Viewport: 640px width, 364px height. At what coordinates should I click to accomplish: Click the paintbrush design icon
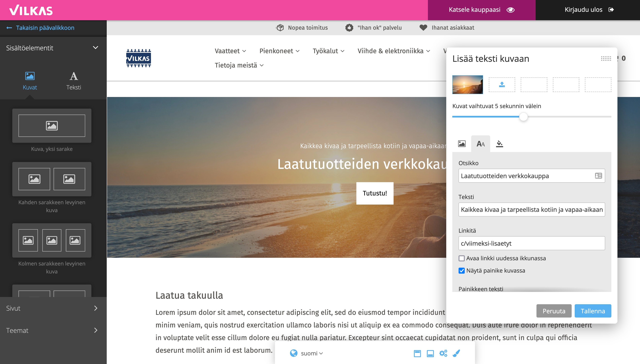click(x=456, y=353)
